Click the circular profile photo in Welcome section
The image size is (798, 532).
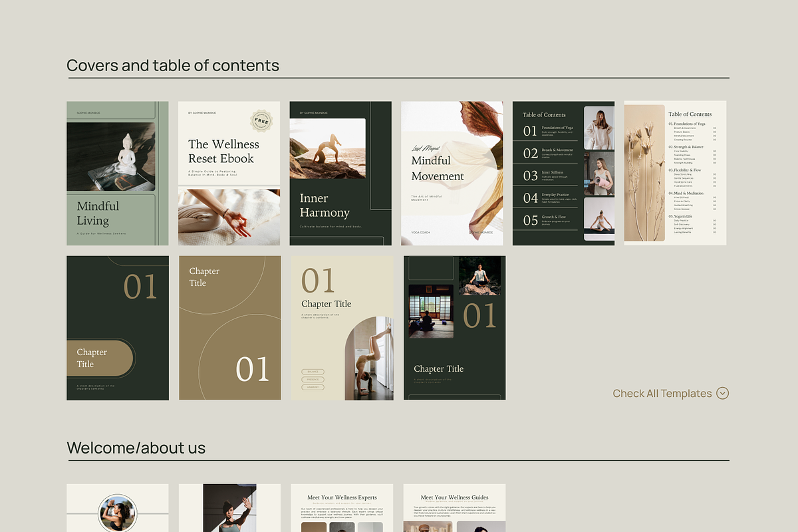118,513
